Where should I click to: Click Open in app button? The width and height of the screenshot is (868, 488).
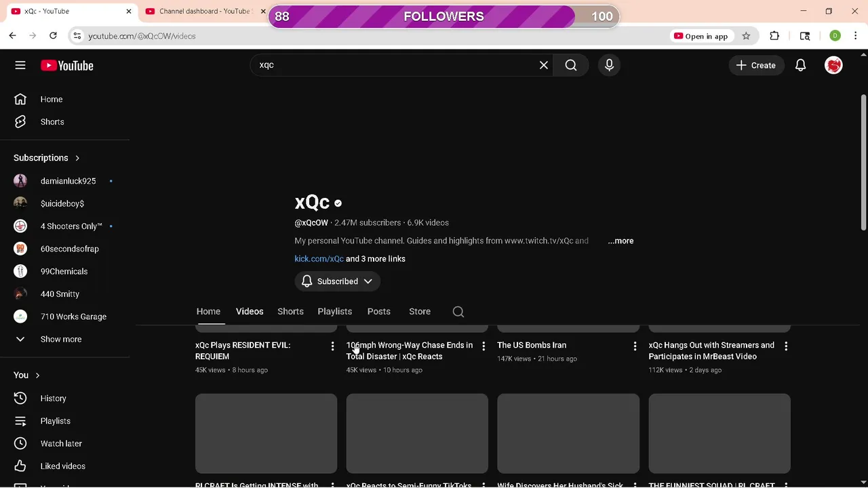[701, 36]
